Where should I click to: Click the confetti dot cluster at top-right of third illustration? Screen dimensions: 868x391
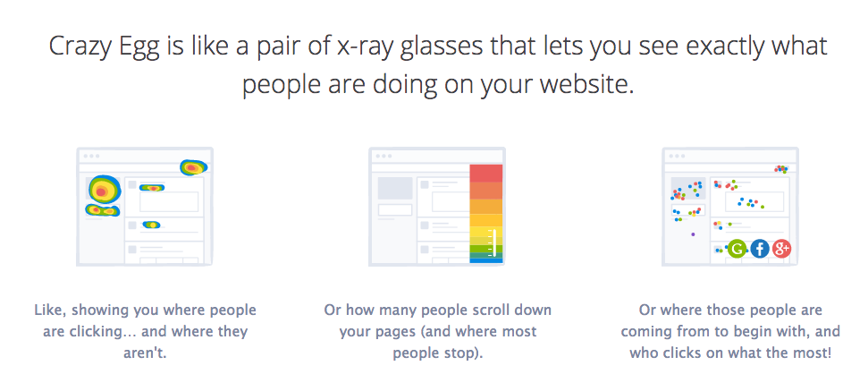(781, 167)
